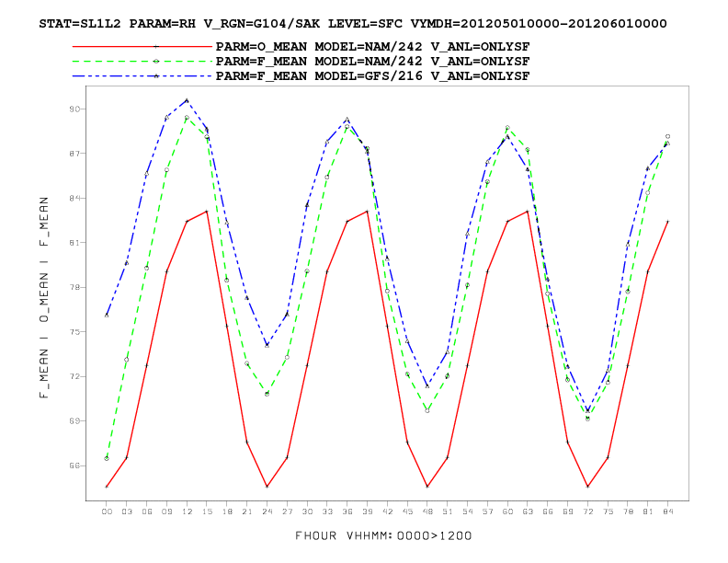This screenshot has width=728, height=563.
Task: Click the red O_MEAN marker at hour 24
Action: (267, 487)
